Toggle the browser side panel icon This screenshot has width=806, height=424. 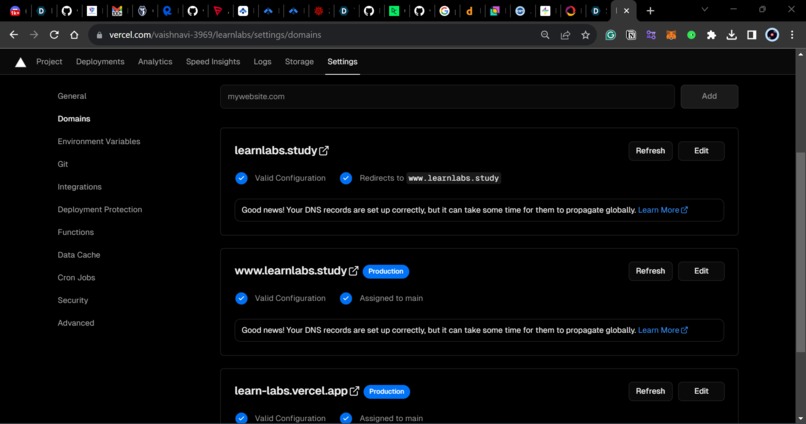click(x=752, y=35)
